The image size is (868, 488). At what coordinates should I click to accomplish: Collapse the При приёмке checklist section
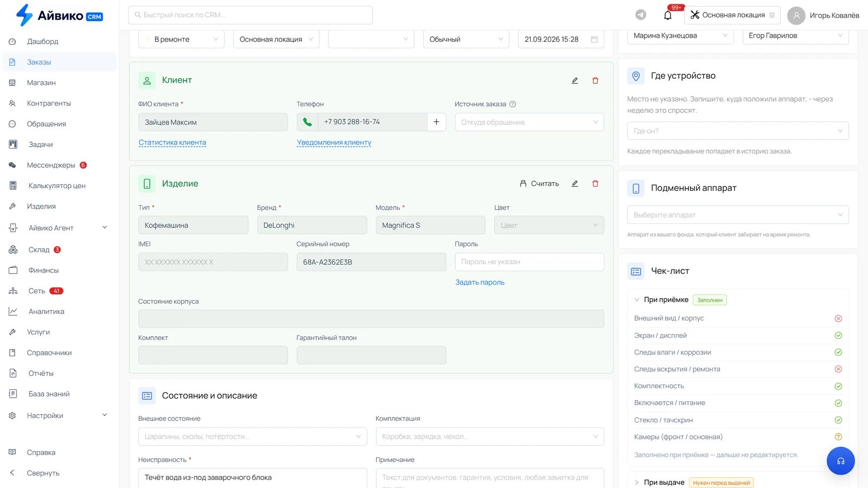coord(637,300)
